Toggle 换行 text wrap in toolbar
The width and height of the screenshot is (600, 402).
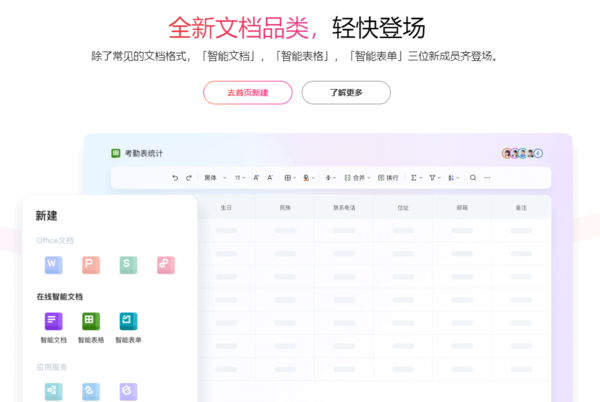pos(388,178)
